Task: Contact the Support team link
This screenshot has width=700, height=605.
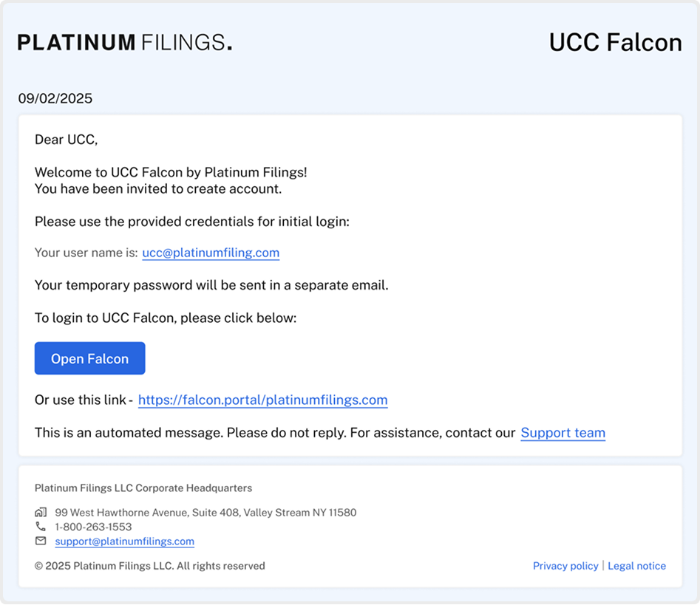Action: click(563, 433)
